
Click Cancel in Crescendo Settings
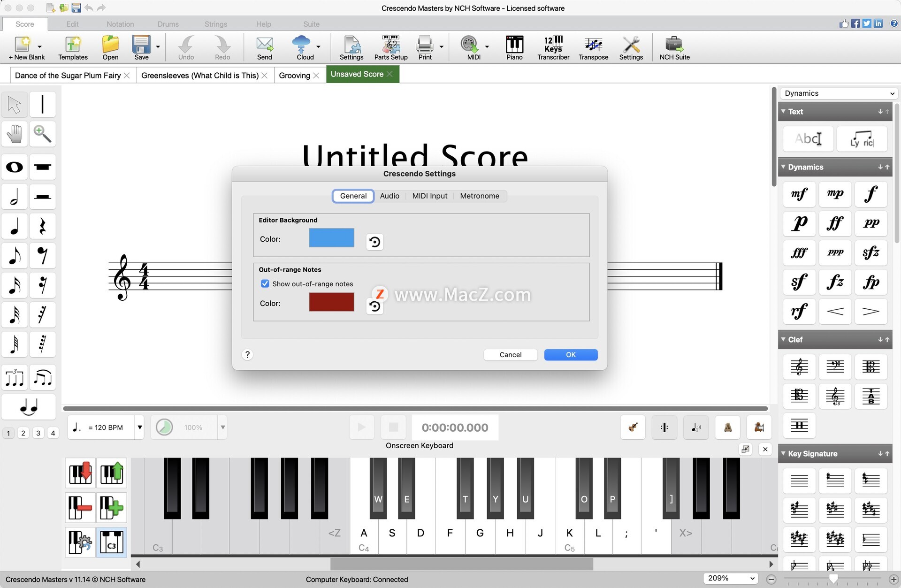coord(511,355)
